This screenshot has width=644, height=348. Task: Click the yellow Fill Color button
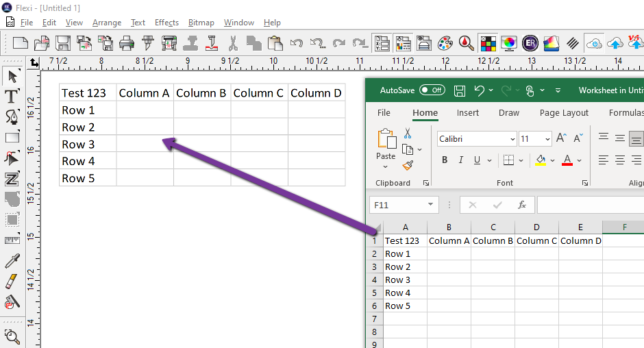tap(541, 160)
